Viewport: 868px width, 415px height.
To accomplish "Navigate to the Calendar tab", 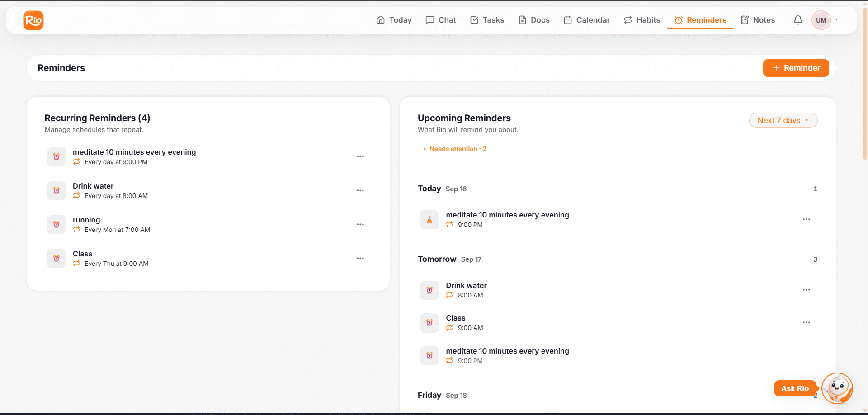I will click(587, 20).
